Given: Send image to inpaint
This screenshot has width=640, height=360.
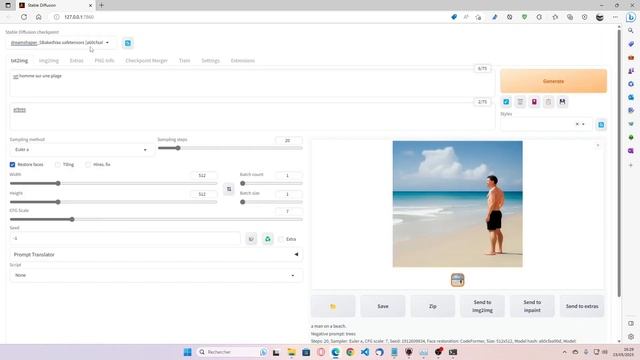Looking at the screenshot, I should pyautogui.click(x=532, y=306).
